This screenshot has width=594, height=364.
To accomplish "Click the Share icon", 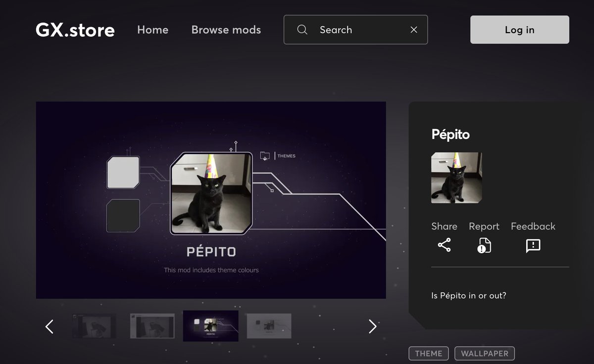I will pos(445,245).
